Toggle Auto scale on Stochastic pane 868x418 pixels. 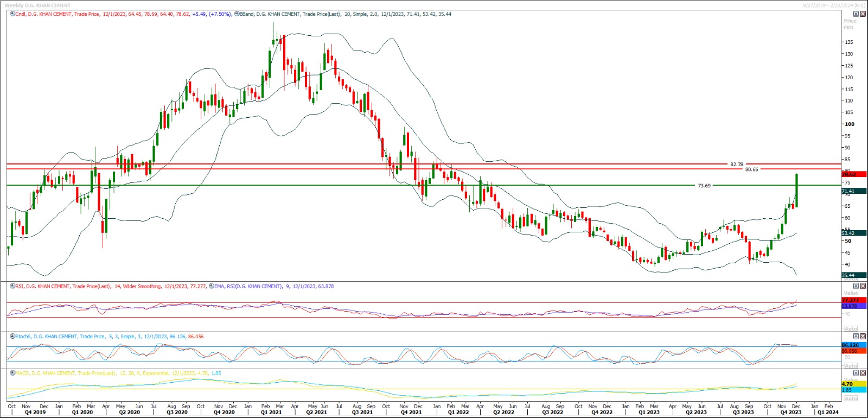851,366
